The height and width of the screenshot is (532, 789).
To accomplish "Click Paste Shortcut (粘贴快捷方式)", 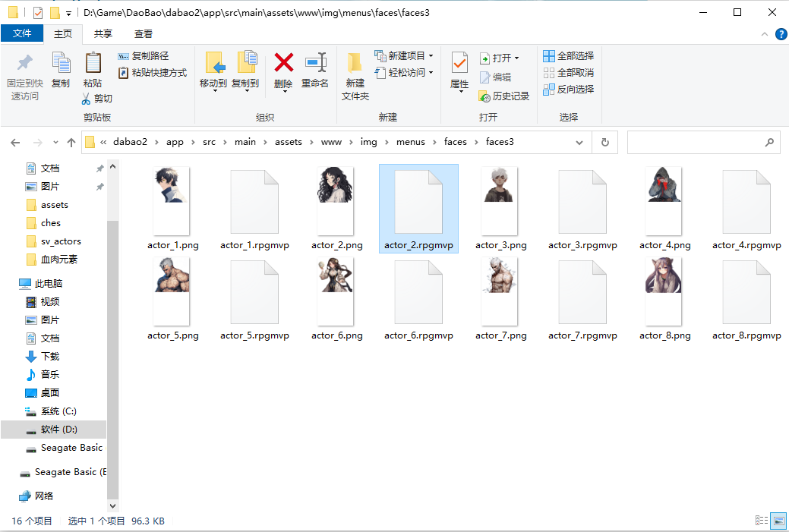I will click(153, 73).
